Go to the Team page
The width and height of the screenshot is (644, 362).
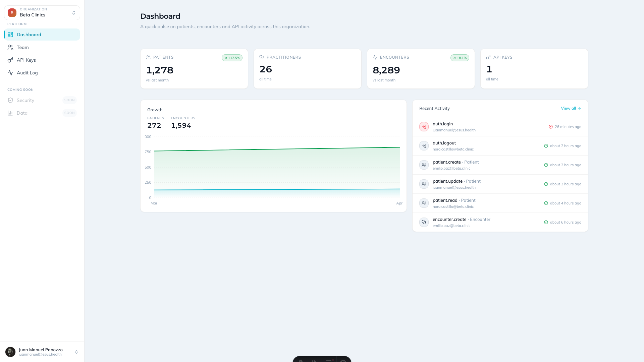(42, 47)
